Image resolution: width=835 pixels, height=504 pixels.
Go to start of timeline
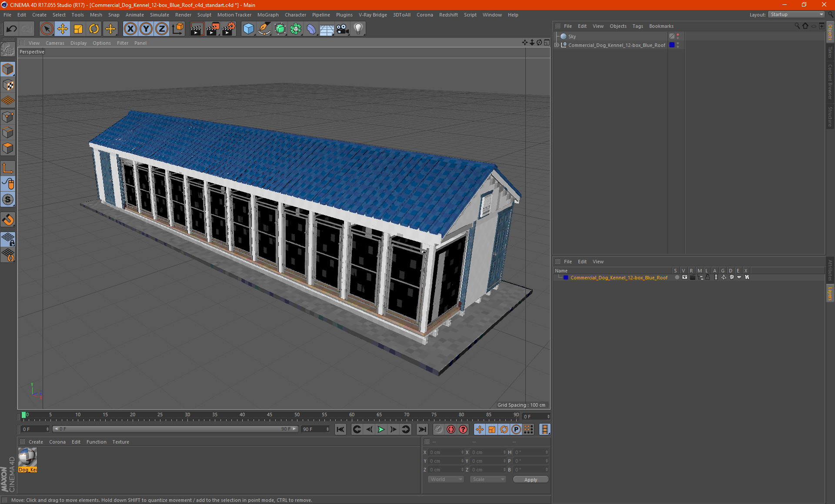pos(340,429)
